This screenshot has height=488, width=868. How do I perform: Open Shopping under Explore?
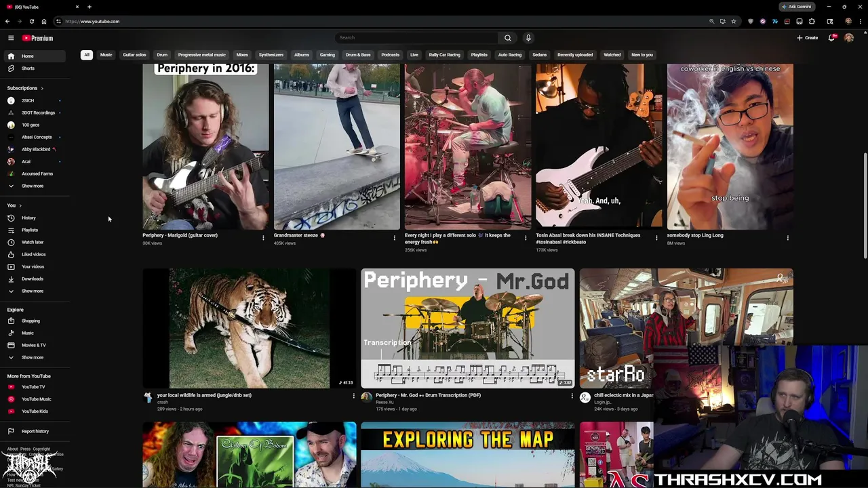(36, 321)
